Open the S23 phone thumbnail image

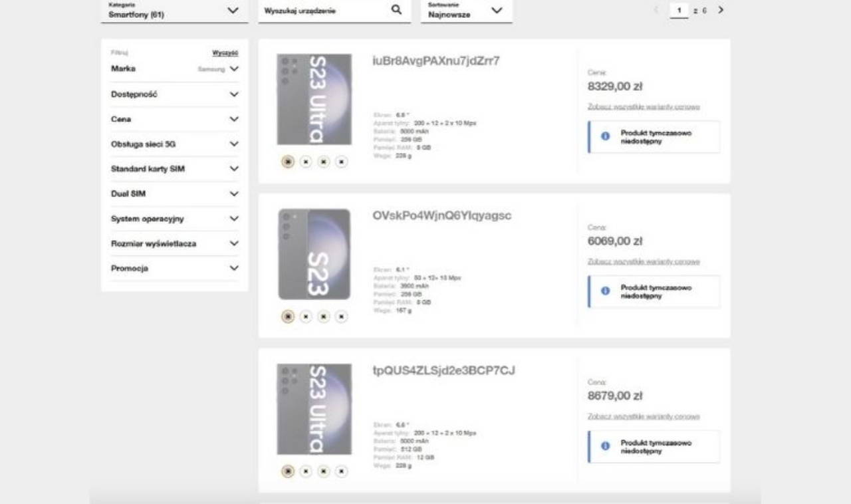click(x=314, y=254)
